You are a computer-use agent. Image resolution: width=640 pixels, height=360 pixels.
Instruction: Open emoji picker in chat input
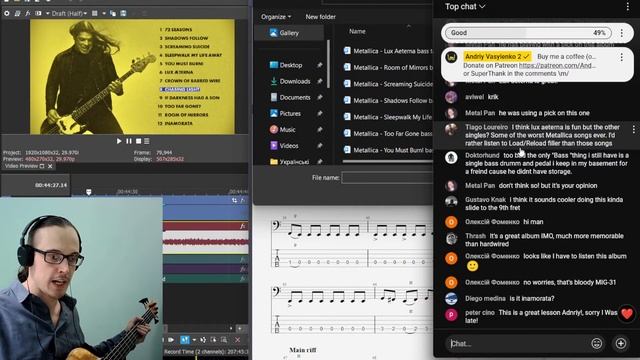coord(596,344)
